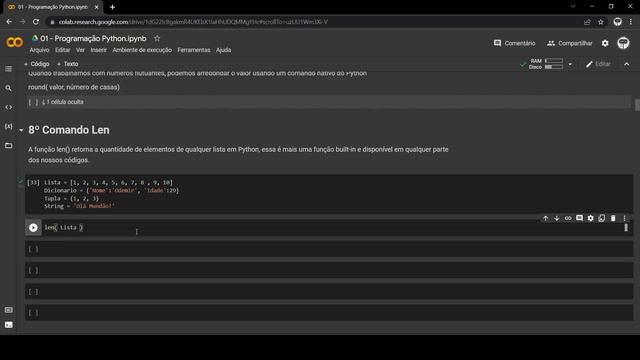640x360 pixels.
Task: Open the RAM/Disco runtime dropdown arrow
Action: click(570, 64)
